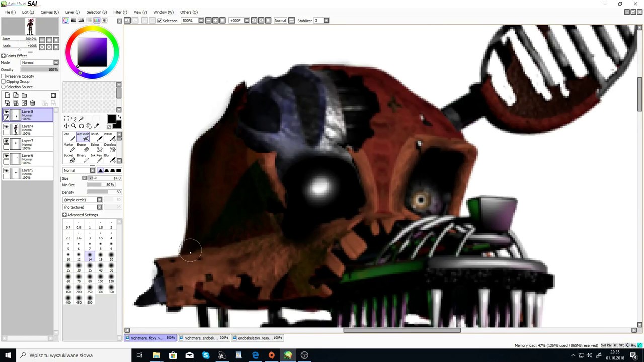Delete layer with the trash icon
The width and height of the screenshot is (644, 362).
tap(32, 103)
